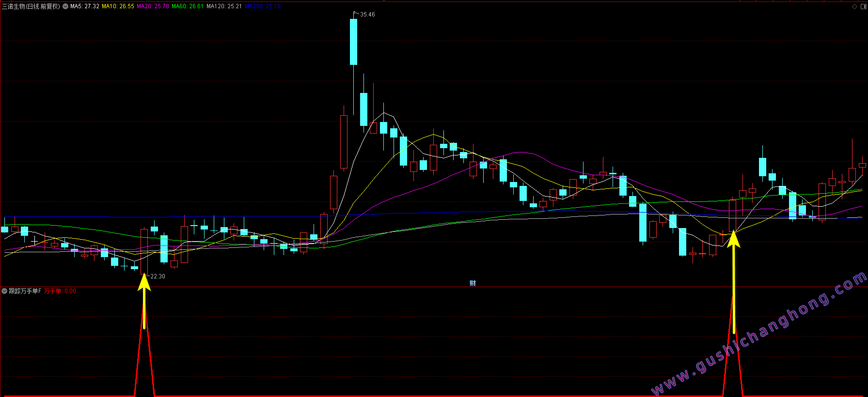Click the 22.30 low price label

click(x=158, y=276)
